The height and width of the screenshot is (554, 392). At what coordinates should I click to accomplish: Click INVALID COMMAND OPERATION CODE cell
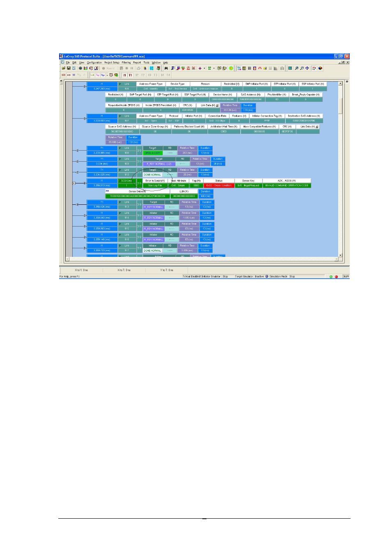point(287,185)
